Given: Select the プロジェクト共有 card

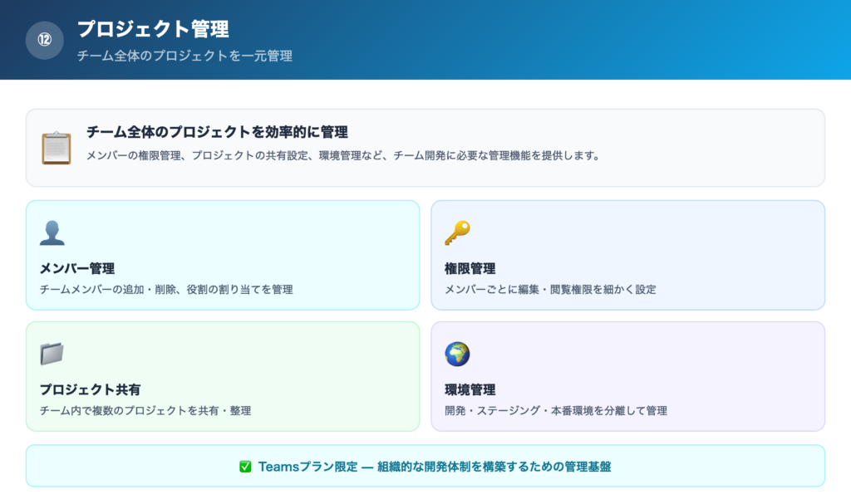Looking at the screenshot, I should pyautogui.click(x=224, y=376).
